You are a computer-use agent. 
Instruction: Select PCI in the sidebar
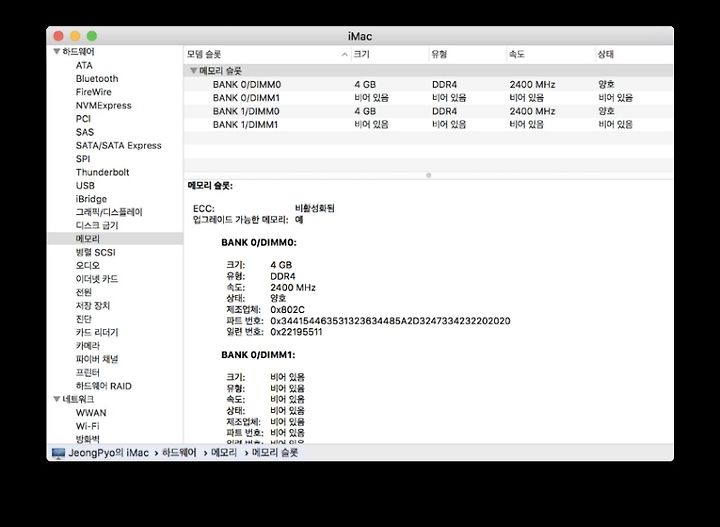pyautogui.click(x=83, y=118)
